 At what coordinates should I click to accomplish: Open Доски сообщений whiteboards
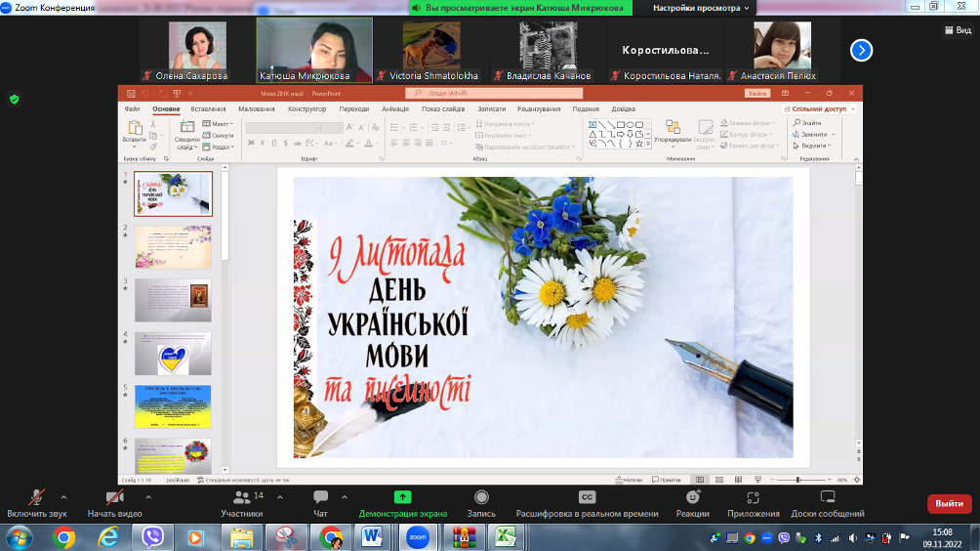[828, 498]
